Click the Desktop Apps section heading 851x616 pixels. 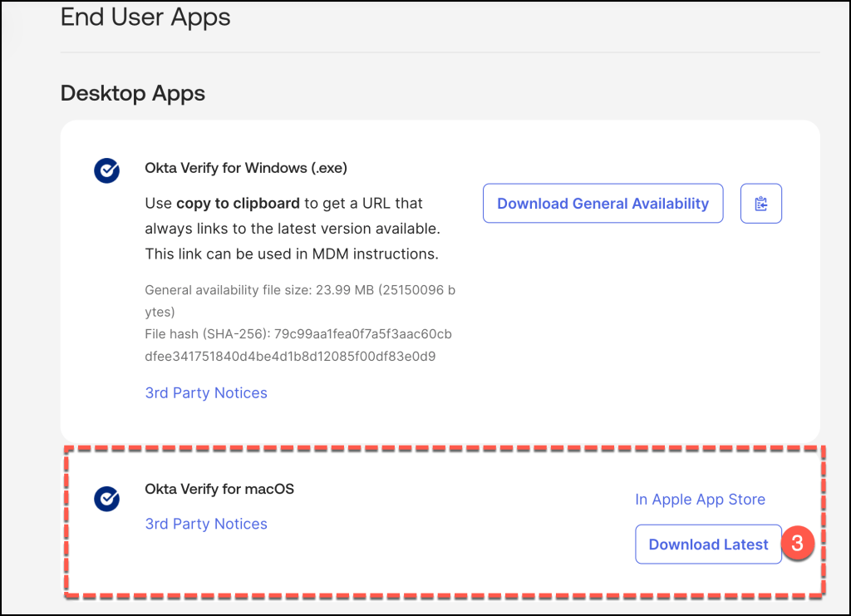pos(133,93)
